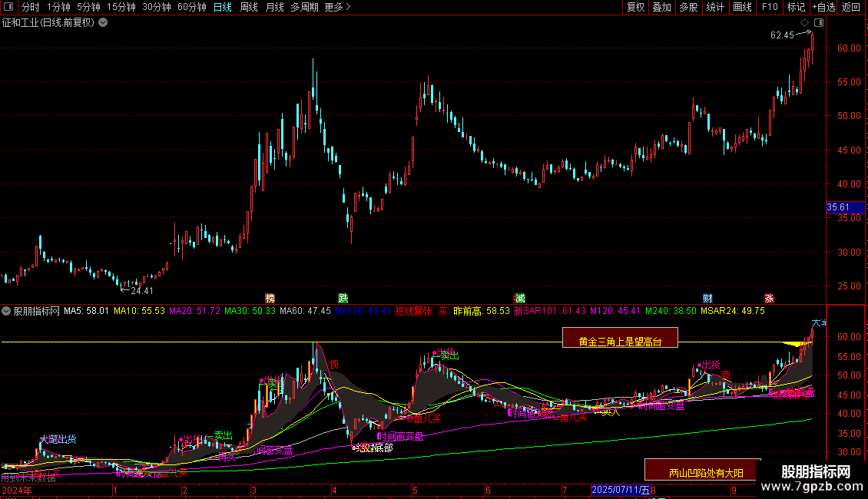Open the 复权 adjustment menu
Image resolution: width=868 pixels, height=499 pixels.
[635, 7]
